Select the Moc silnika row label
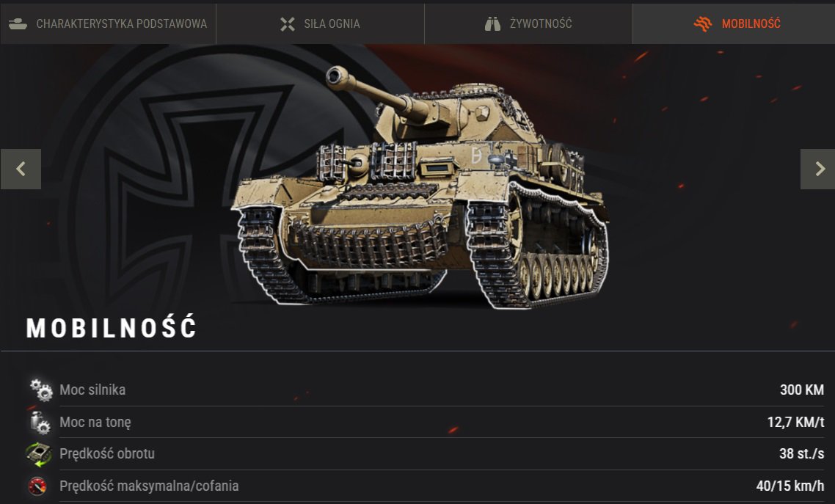 92,390
